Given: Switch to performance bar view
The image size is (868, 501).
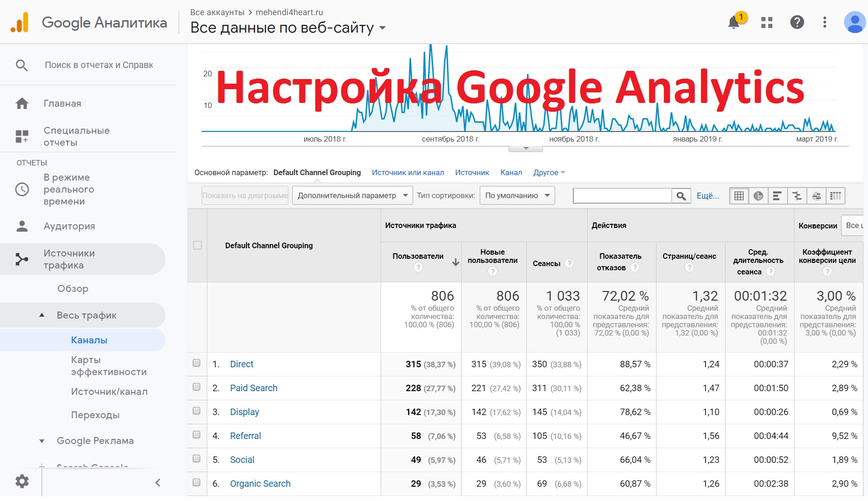Looking at the screenshot, I should pyautogui.click(x=777, y=196).
